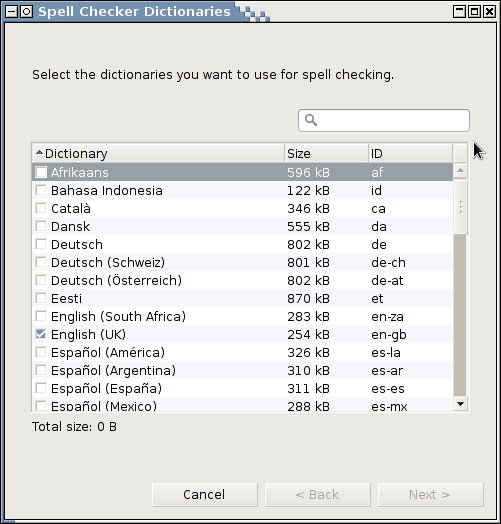This screenshot has width=501, height=524.
Task: Maximize the Spell Checker Dictionaries window
Action: [x=474, y=12]
